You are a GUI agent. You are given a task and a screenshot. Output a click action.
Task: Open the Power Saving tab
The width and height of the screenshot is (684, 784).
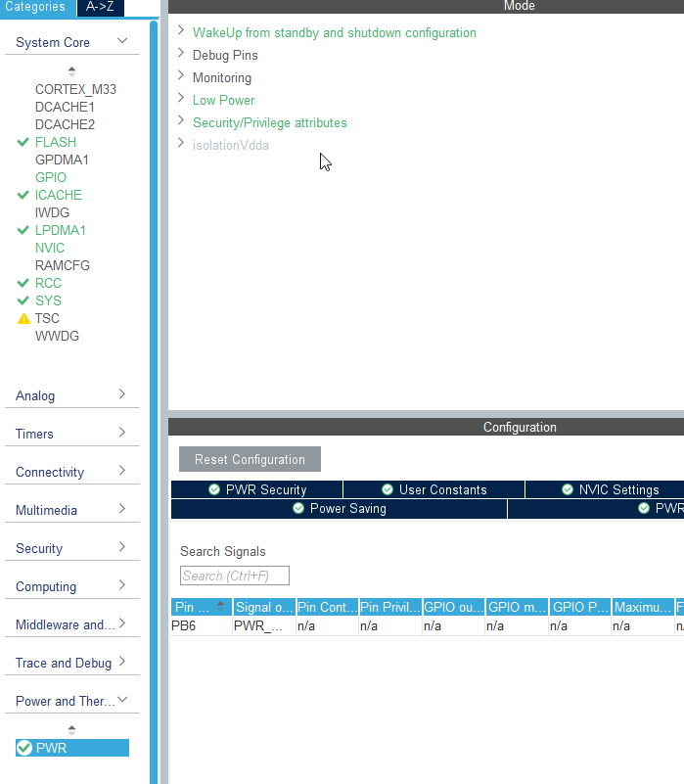(x=339, y=509)
